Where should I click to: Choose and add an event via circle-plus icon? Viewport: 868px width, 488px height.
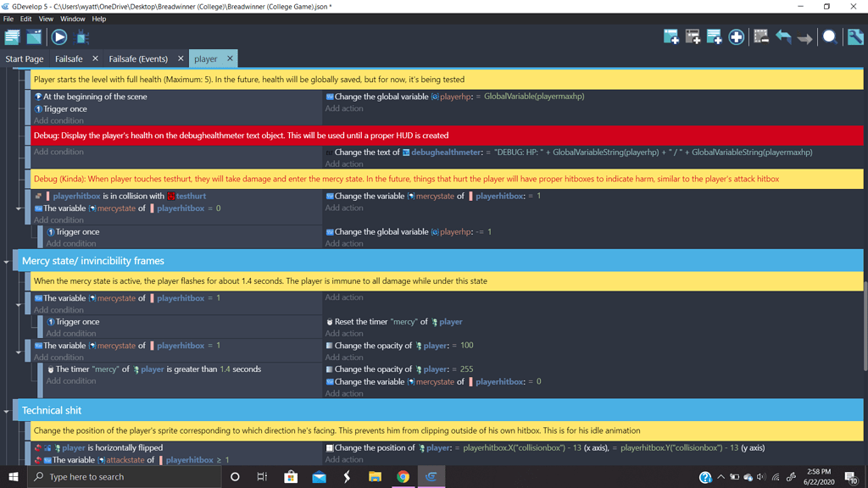point(734,36)
